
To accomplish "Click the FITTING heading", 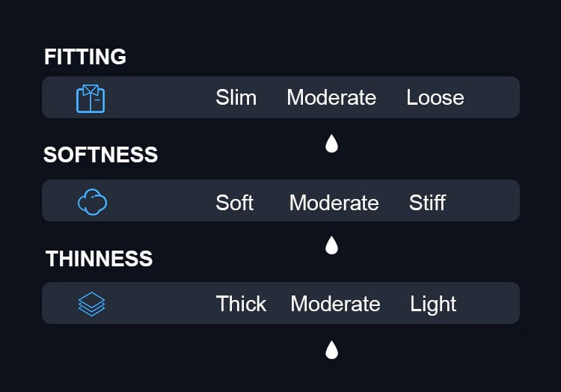I will (85, 57).
